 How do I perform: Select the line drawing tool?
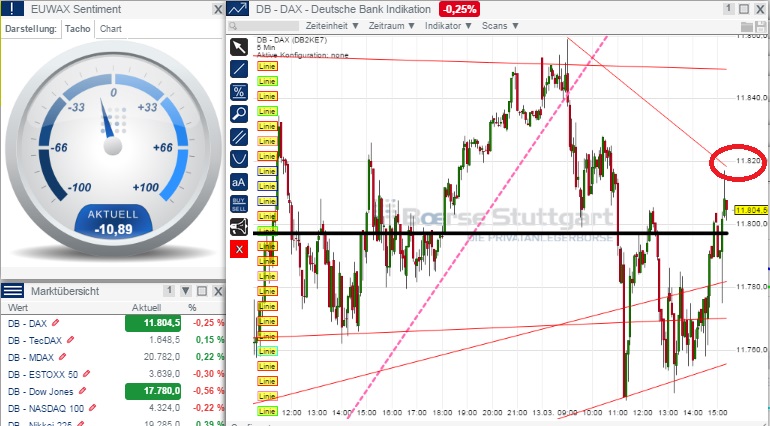(x=239, y=69)
